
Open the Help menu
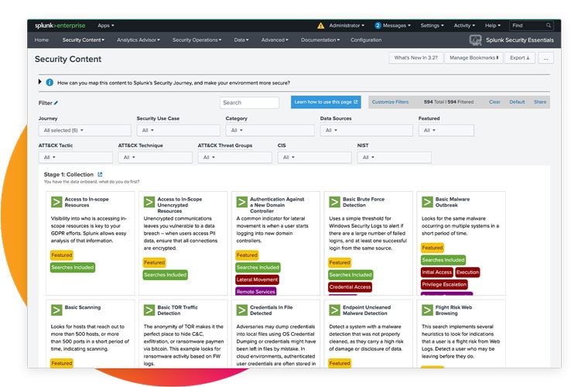point(493,26)
